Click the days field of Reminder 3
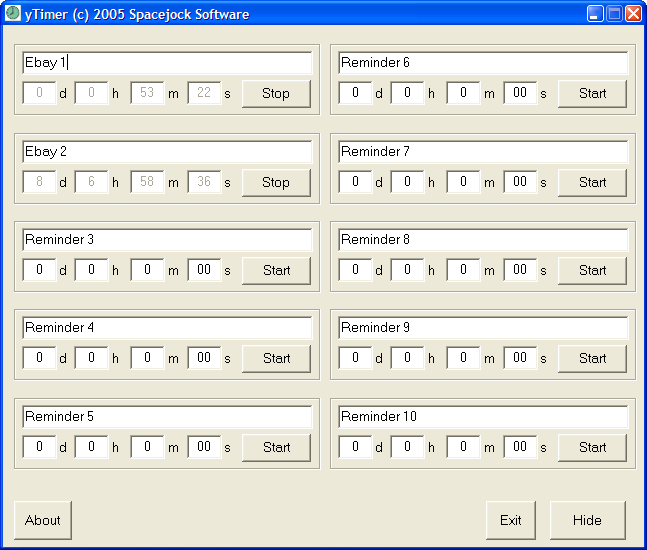The image size is (647, 550). click(x=39, y=270)
